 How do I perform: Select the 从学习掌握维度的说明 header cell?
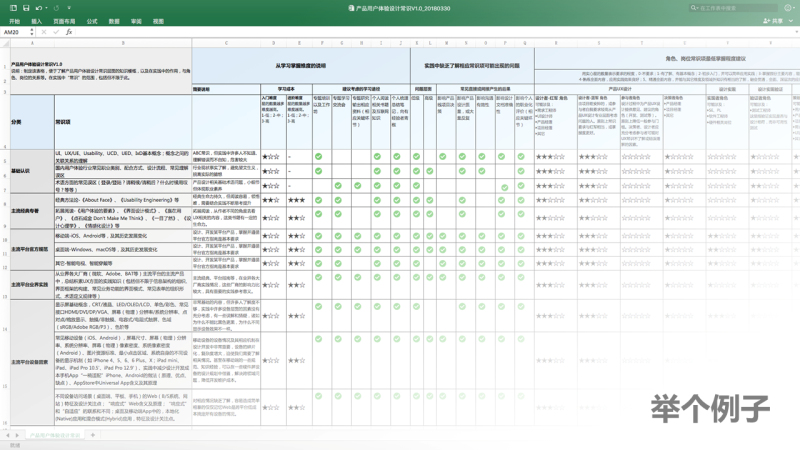tap(301, 66)
